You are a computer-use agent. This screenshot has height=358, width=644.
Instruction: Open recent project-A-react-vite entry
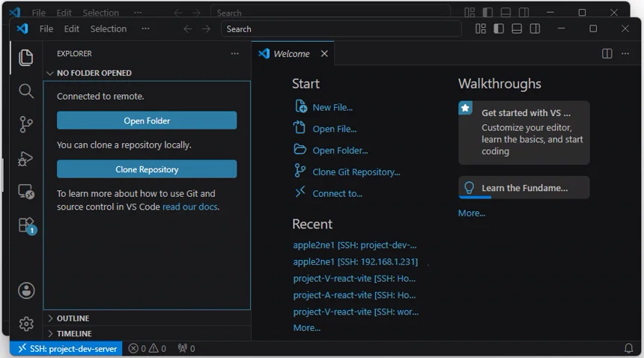[x=354, y=295]
